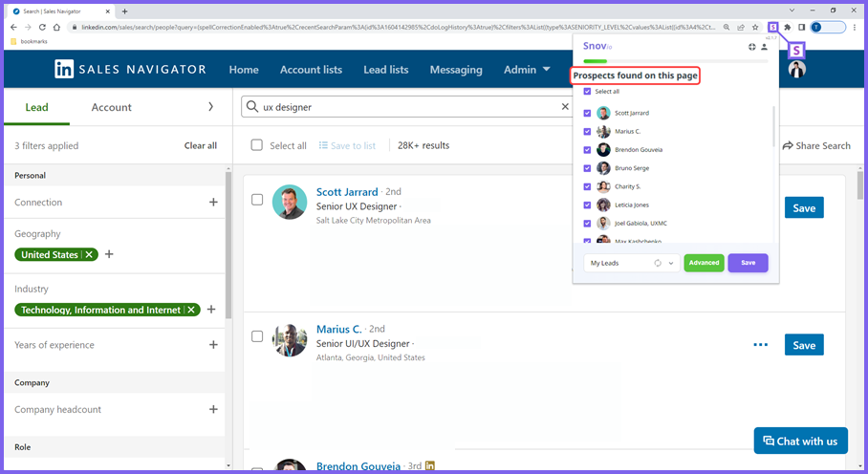
Task: Open Messaging in the navigation bar
Action: [456, 70]
